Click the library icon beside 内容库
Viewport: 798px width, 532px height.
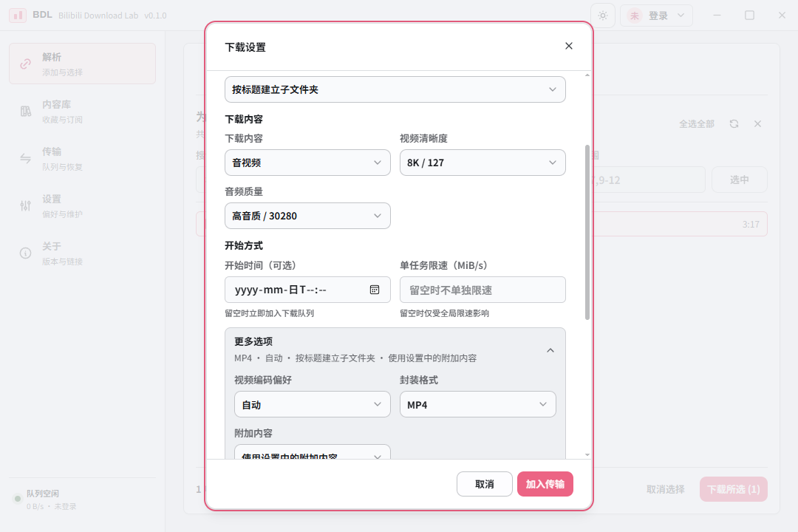tap(25, 112)
